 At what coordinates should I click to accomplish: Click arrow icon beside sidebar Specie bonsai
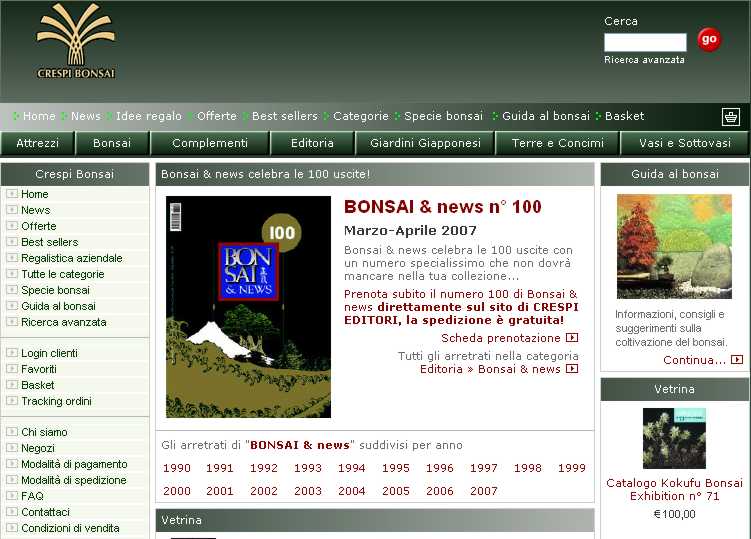(x=12, y=289)
